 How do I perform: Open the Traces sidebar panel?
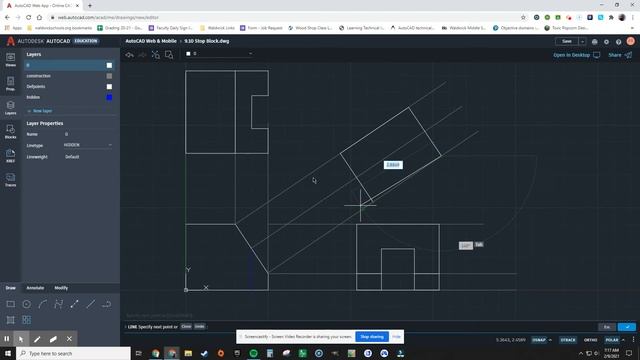pyautogui.click(x=11, y=180)
